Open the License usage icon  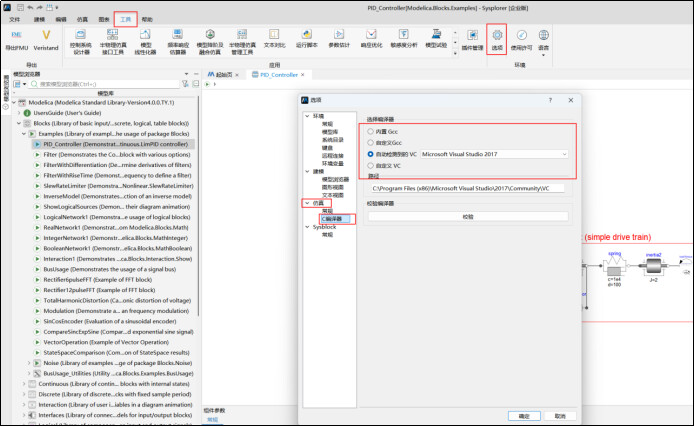[x=521, y=35]
